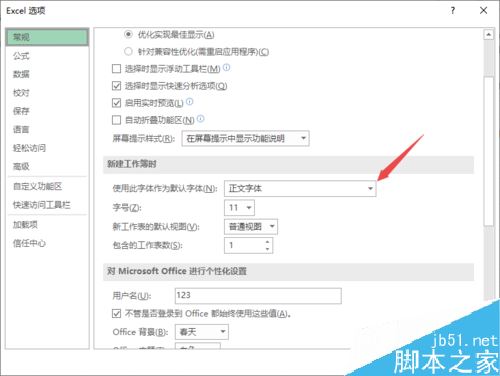
Task: Increase the included worksheet count with up spinner
Action: point(267,242)
